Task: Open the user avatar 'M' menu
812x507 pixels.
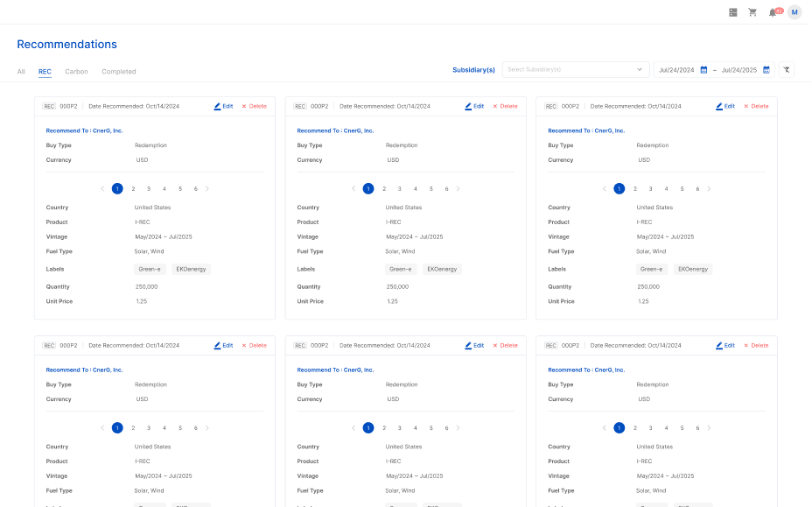Action: point(794,12)
